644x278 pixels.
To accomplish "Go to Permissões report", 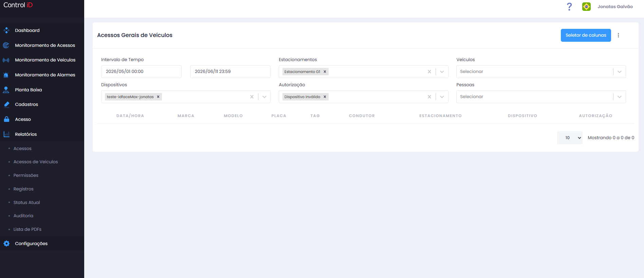I will [x=26, y=175].
